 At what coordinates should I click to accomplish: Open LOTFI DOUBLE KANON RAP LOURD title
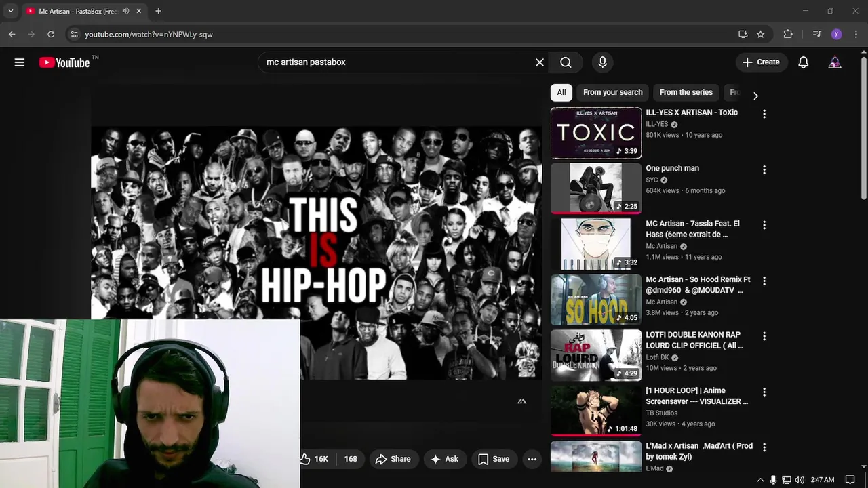click(x=694, y=340)
